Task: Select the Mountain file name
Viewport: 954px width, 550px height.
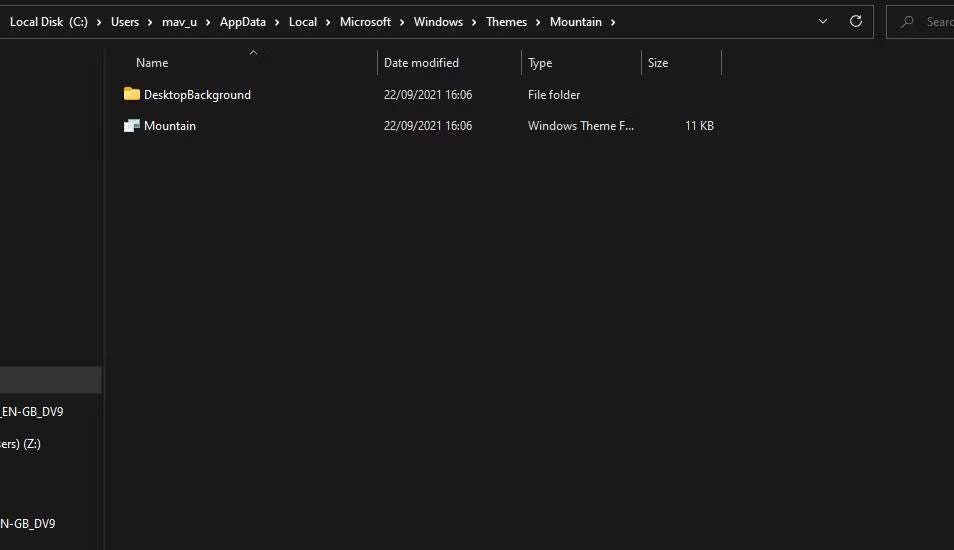Action: click(170, 126)
